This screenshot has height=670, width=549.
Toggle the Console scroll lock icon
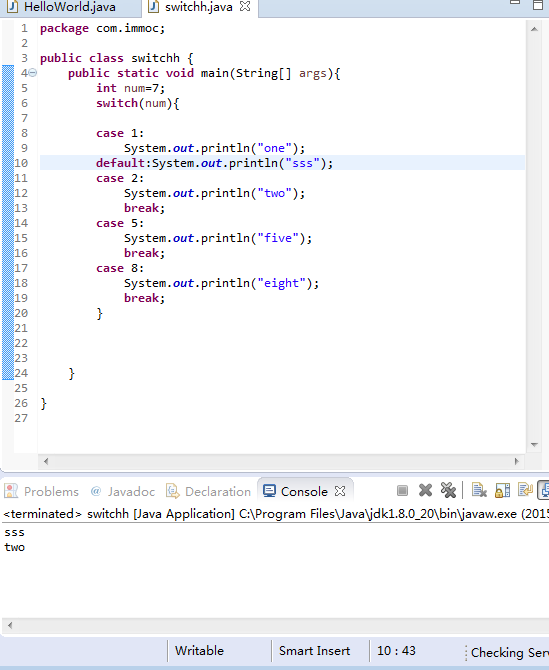[502, 491]
